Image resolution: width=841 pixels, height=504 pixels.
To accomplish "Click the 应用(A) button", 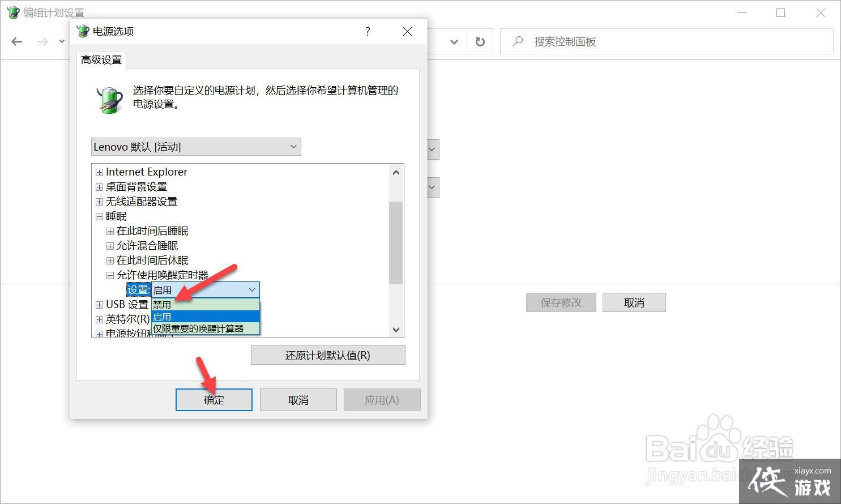I will click(x=382, y=400).
